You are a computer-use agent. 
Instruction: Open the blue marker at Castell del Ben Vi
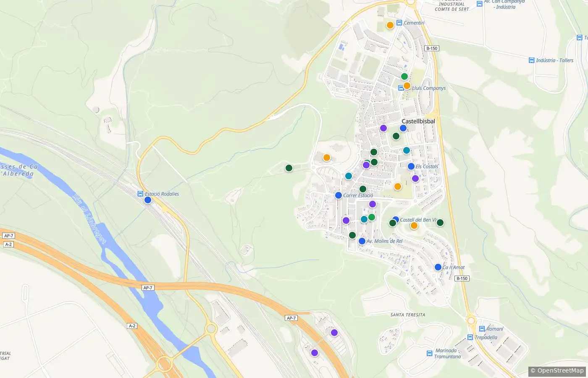point(396,219)
